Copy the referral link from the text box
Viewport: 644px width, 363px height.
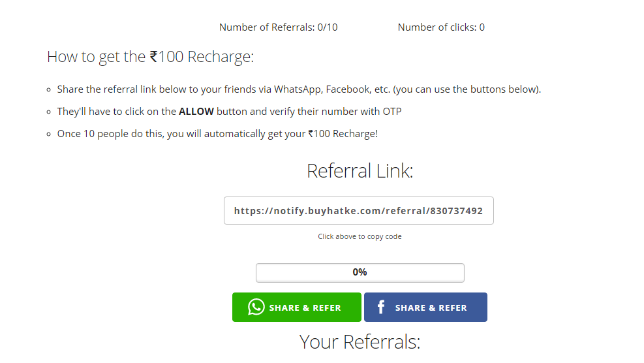pyautogui.click(x=358, y=211)
